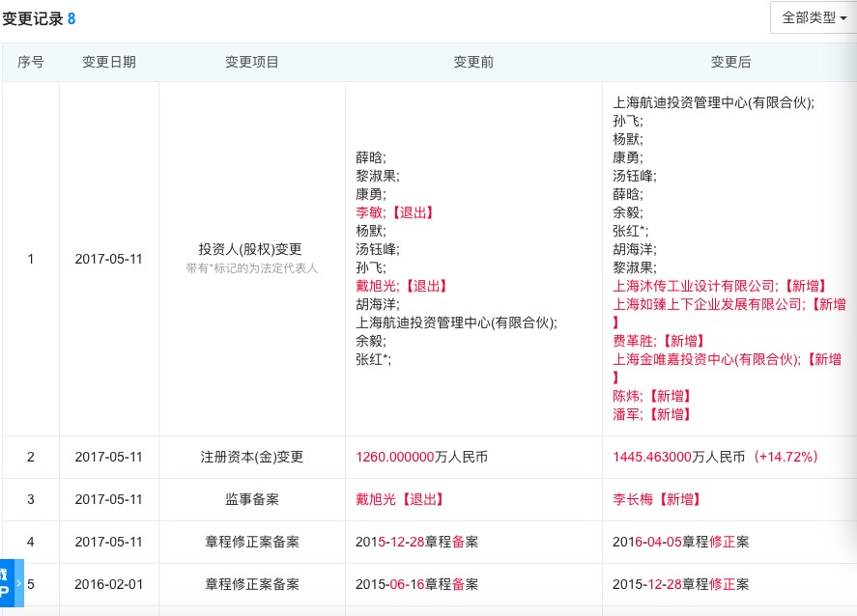The width and height of the screenshot is (857, 616).
Task: Click 上海航迪投资管理中心 in the 变更后 column
Action: pos(713,102)
